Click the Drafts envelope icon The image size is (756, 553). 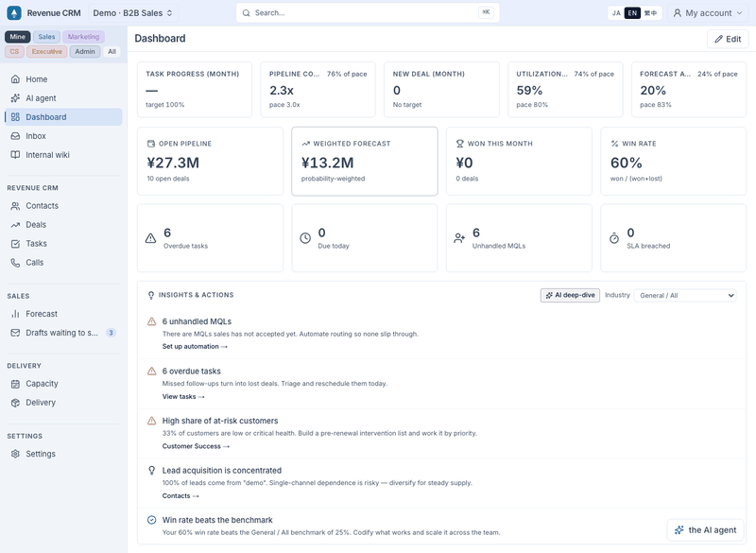click(15, 333)
